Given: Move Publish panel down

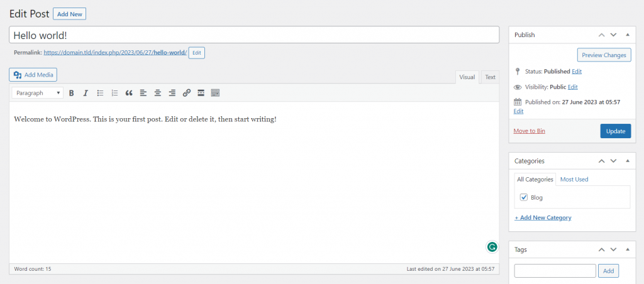Looking at the screenshot, I should (613, 35).
